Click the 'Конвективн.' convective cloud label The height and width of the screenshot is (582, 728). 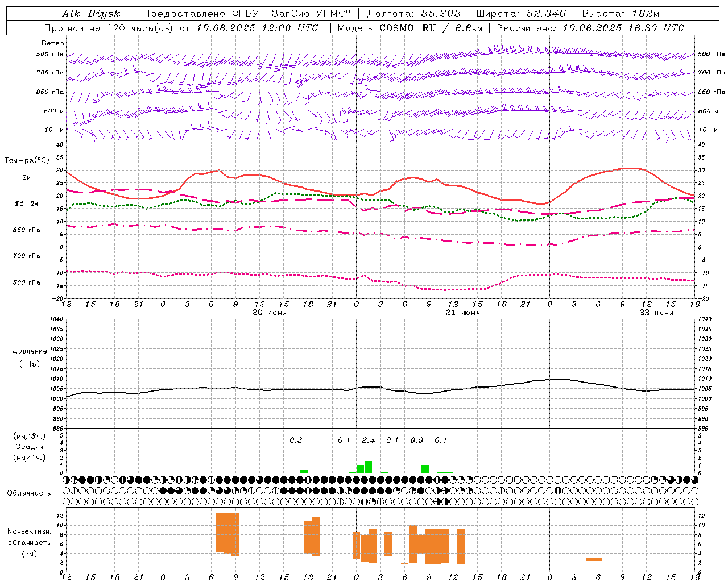tap(30, 531)
